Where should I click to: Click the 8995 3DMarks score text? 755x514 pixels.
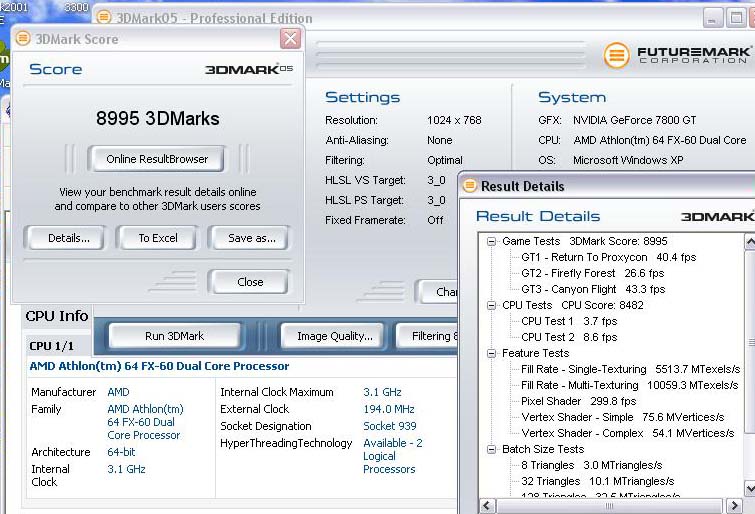[x=157, y=119]
